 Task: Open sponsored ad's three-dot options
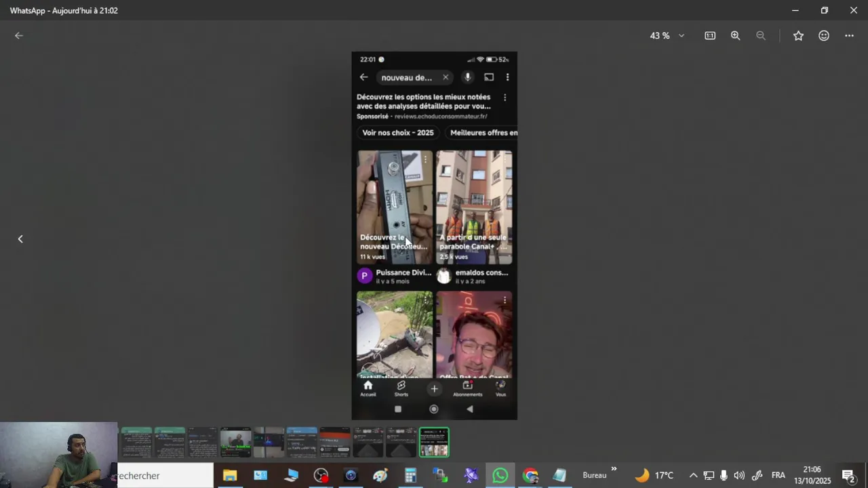(x=505, y=98)
